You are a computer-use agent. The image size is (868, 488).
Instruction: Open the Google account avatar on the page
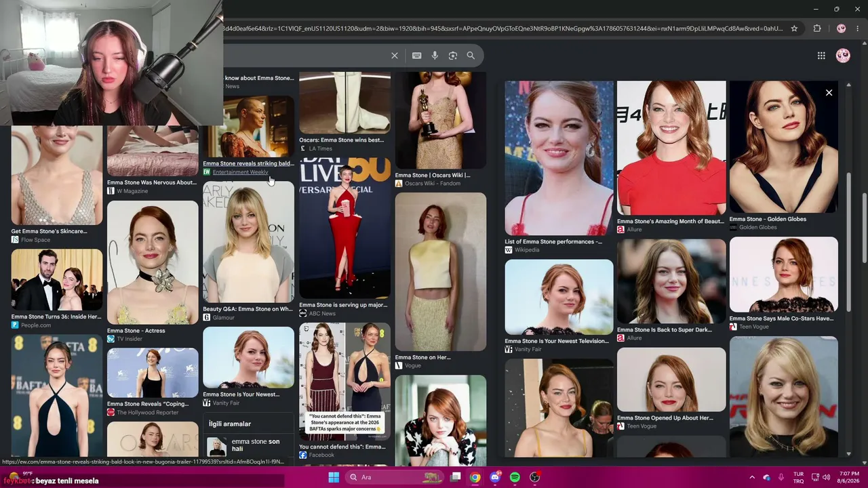click(843, 56)
